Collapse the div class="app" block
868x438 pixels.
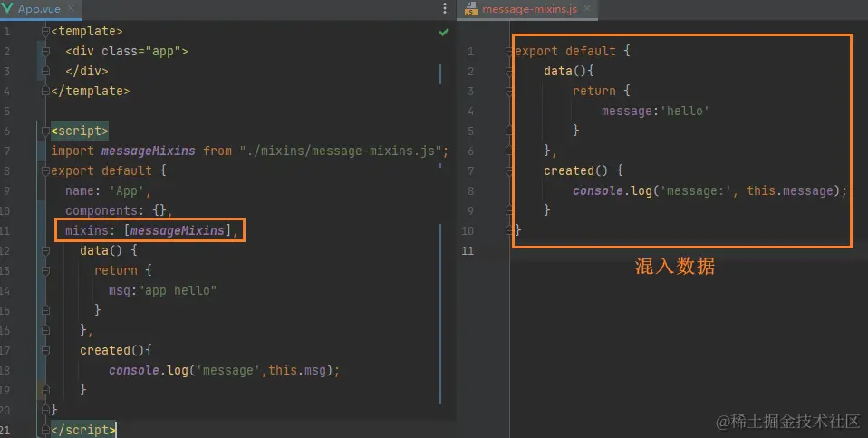46,52
